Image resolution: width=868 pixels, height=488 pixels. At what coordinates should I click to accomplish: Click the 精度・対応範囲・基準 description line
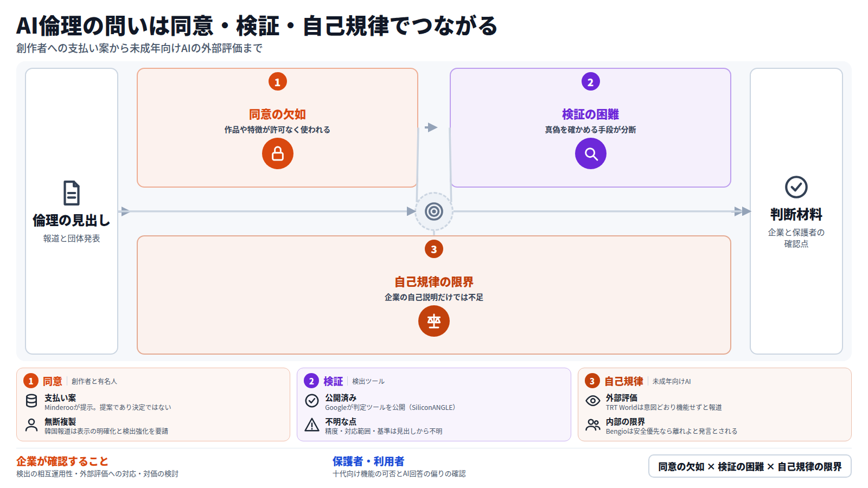pos(384,431)
